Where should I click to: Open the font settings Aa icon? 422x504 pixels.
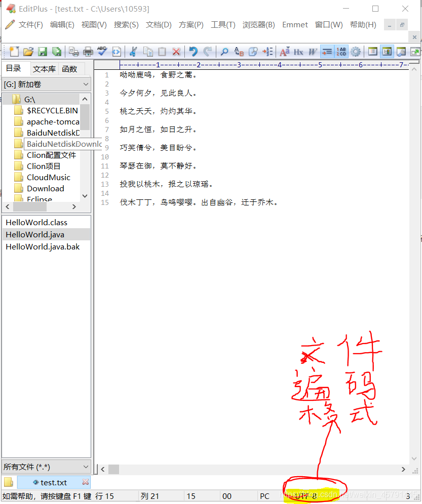point(284,52)
